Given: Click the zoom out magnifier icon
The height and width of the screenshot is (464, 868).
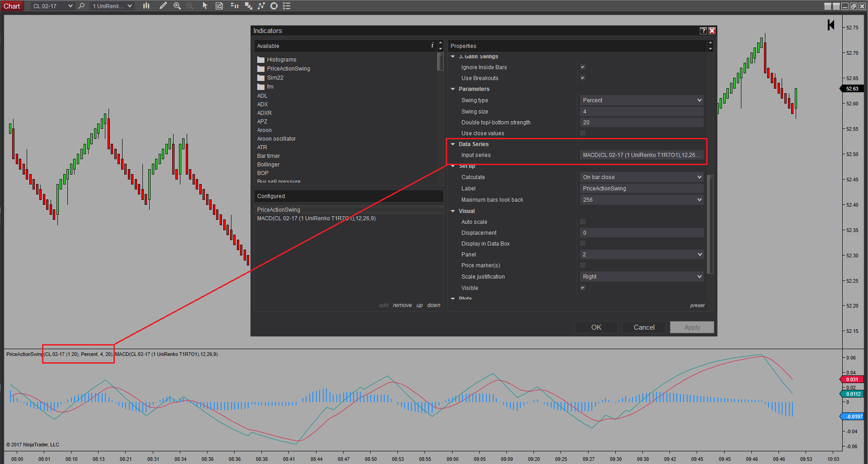Looking at the screenshot, I should [x=190, y=6].
